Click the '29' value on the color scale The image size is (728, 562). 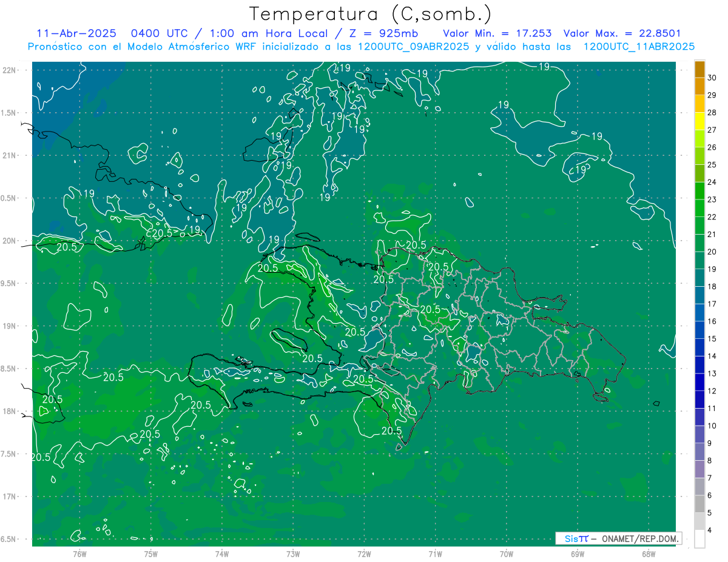pyautogui.click(x=712, y=95)
